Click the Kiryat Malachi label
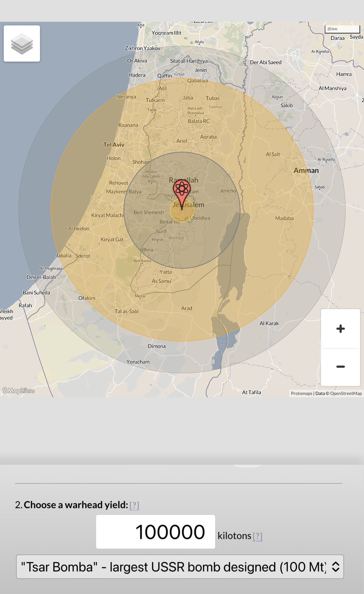Image resolution: width=364 pixels, height=594 pixels. [107, 215]
